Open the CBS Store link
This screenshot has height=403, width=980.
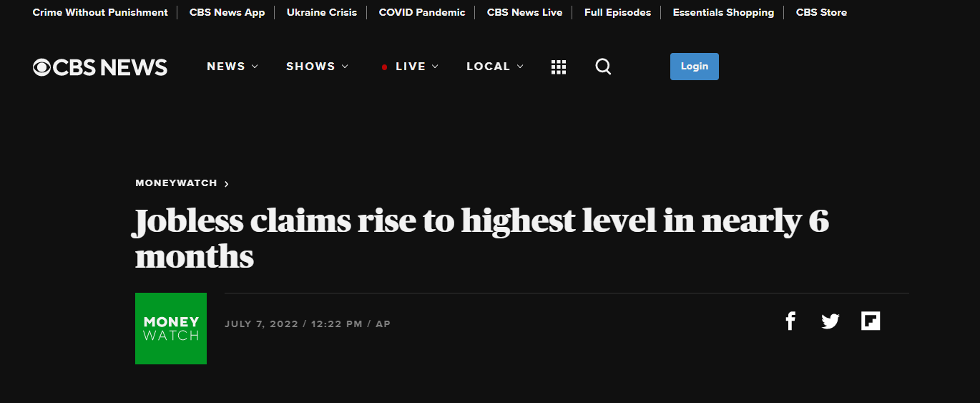tap(821, 12)
